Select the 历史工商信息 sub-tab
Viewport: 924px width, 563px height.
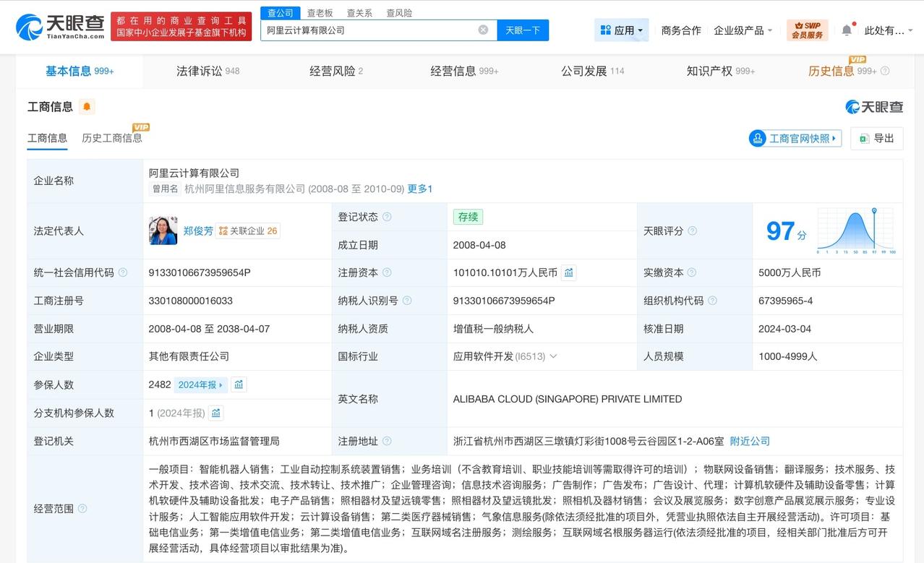click(x=112, y=137)
